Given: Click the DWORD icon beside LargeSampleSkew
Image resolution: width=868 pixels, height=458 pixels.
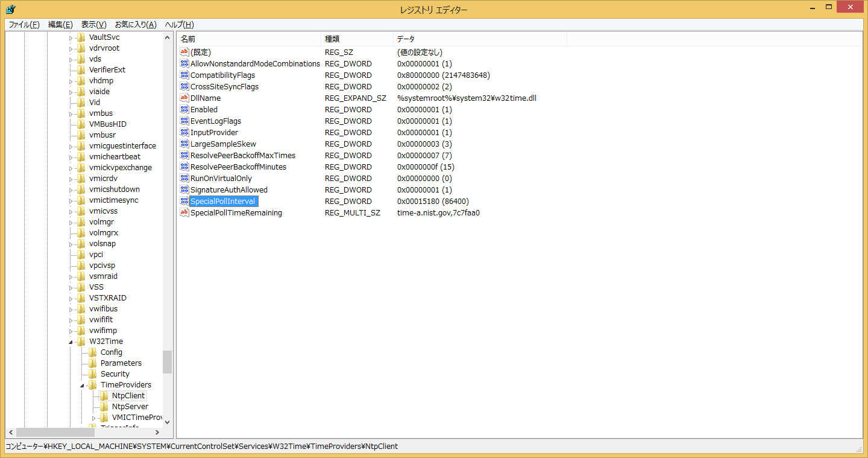Looking at the screenshot, I should tap(184, 144).
